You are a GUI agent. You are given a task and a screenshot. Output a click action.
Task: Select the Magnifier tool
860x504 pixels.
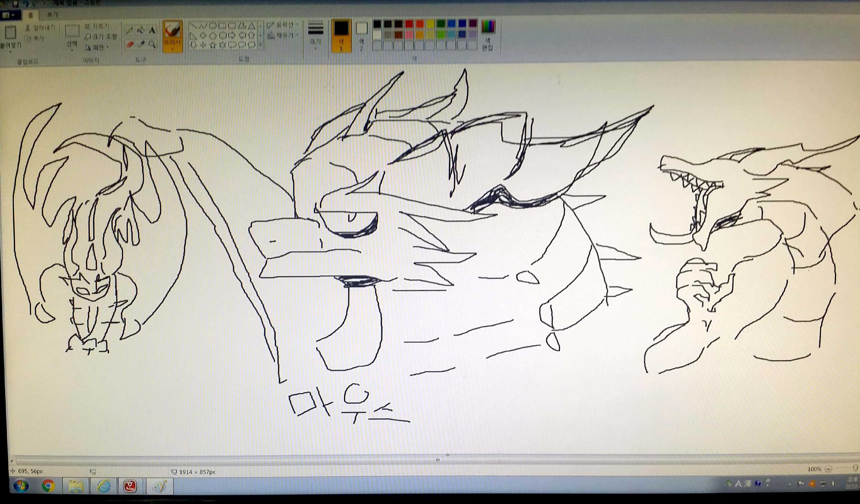152,44
